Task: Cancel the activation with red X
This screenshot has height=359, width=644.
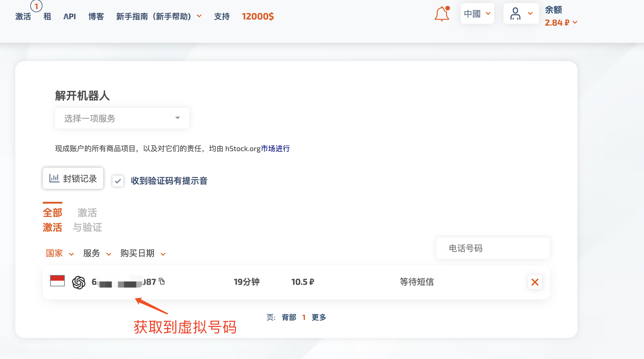Action: [535, 282]
